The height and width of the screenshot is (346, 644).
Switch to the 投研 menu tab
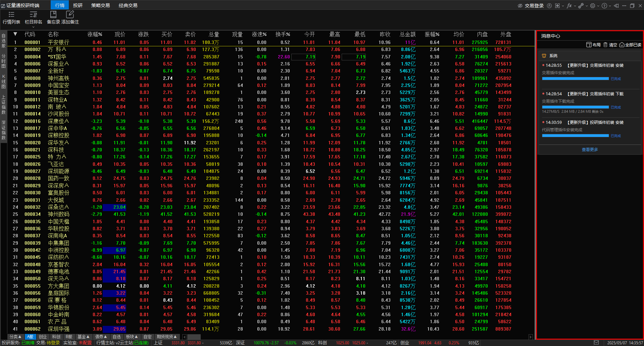click(78, 5)
